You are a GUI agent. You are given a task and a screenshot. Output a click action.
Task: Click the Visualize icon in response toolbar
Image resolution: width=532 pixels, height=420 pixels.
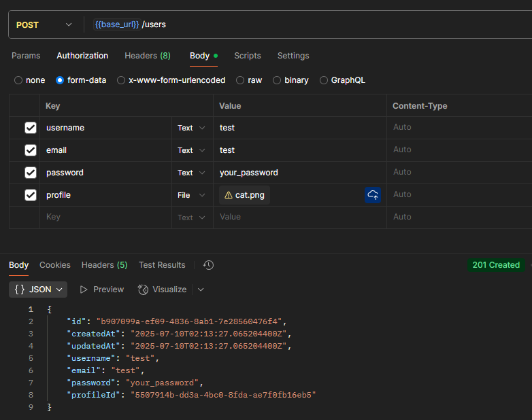143,290
